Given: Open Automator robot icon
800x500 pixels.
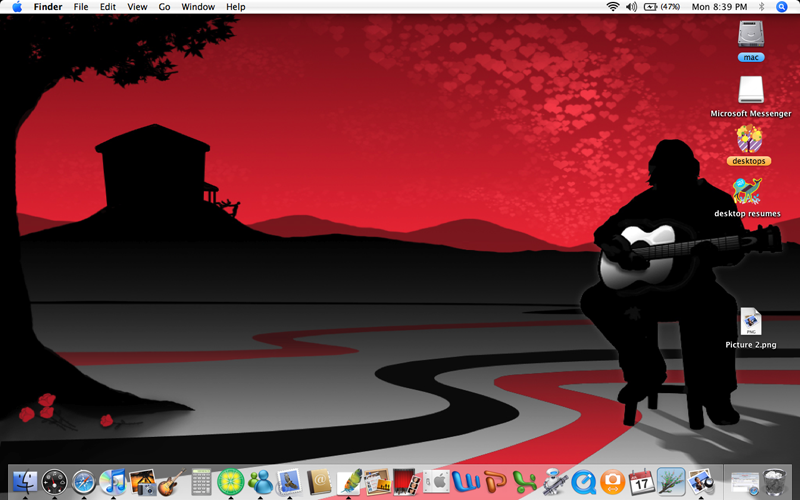Looking at the screenshot, I should click(554, 482).
